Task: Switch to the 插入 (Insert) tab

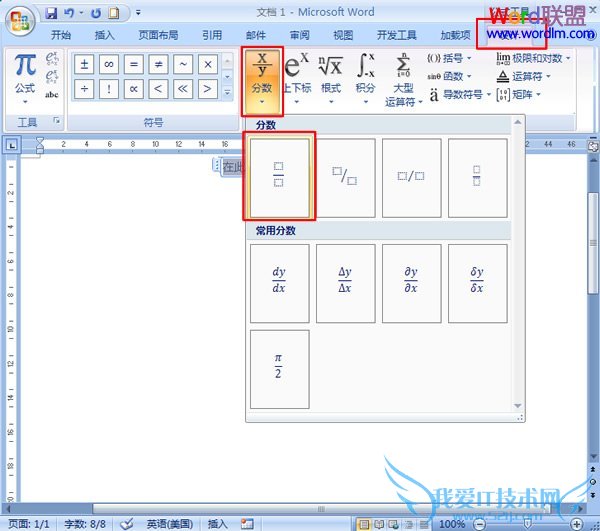Action: point(104,35)
